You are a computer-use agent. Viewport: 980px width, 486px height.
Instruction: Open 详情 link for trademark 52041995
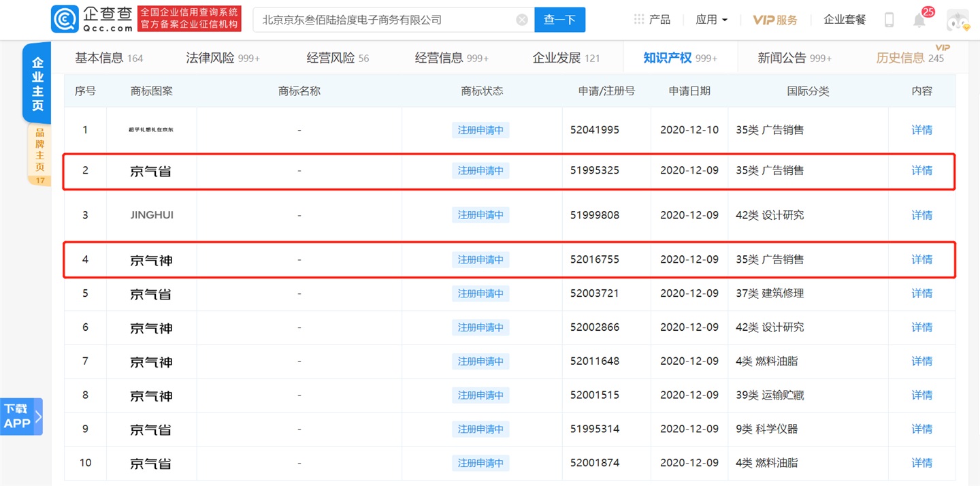point(921,130)
